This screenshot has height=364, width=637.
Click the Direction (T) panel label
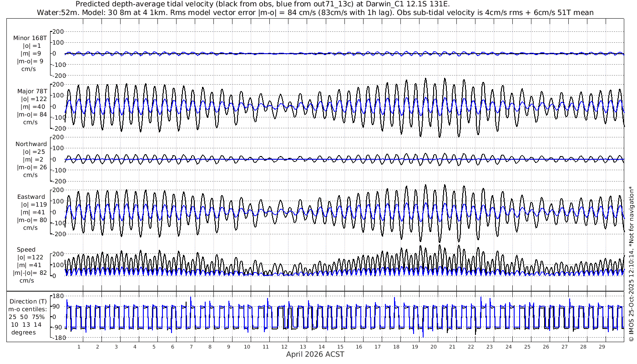tap(28, 301)
